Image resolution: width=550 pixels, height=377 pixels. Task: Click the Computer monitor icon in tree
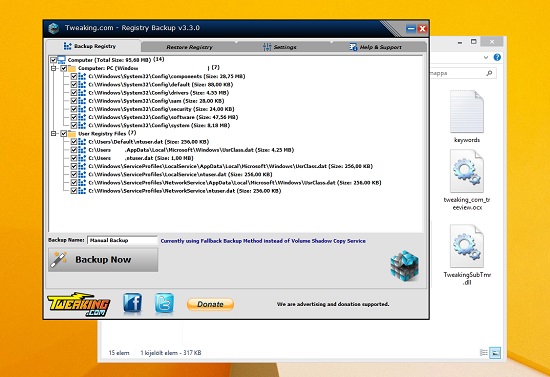click(x=61, y=60)
